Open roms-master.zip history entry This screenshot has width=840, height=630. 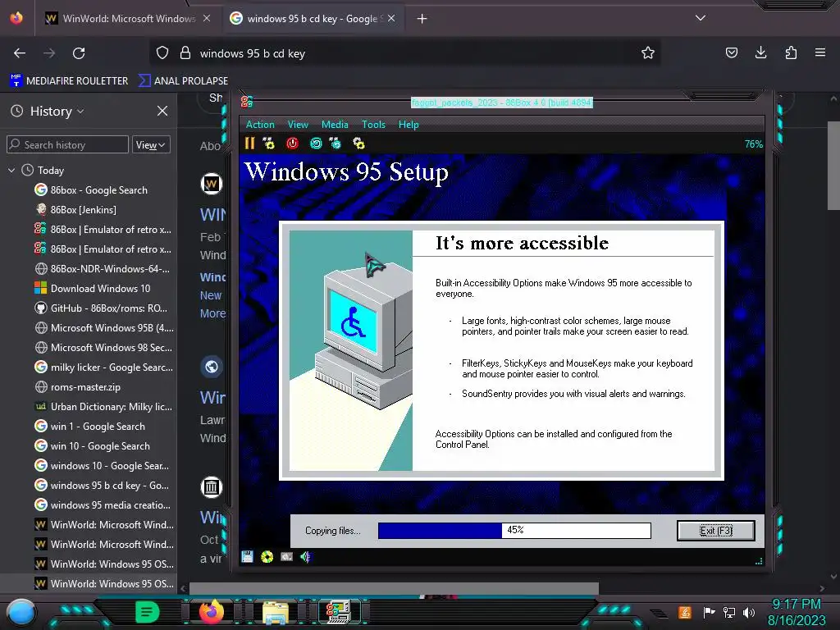point(78,387)
